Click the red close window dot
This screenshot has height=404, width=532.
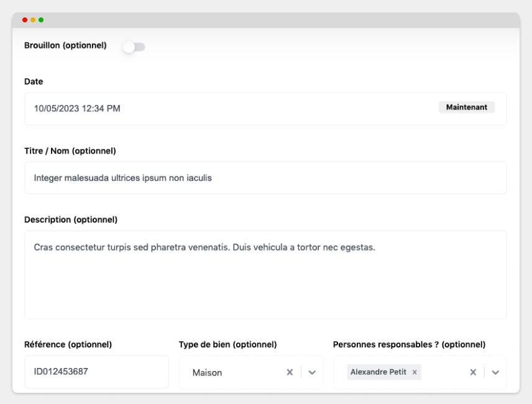point(25,20)
